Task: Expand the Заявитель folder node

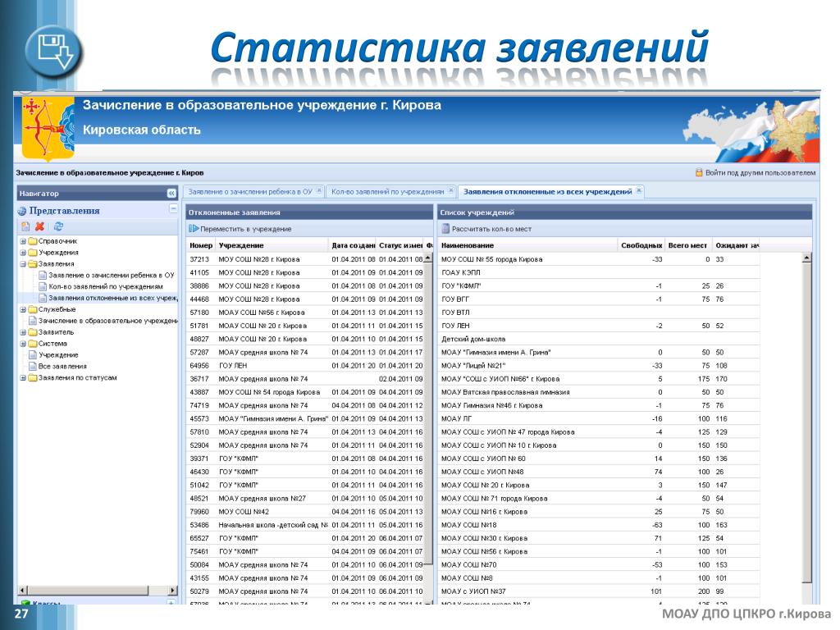Action: (23, 332)
